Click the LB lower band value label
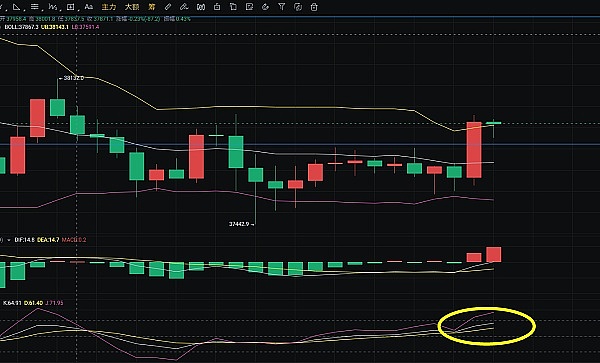 click(85, 27)
